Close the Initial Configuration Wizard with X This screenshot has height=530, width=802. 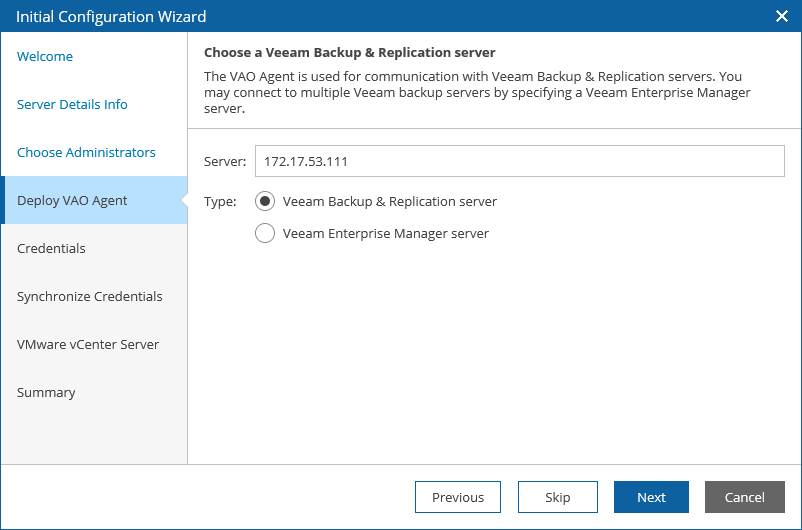click(x=782, y=16)
